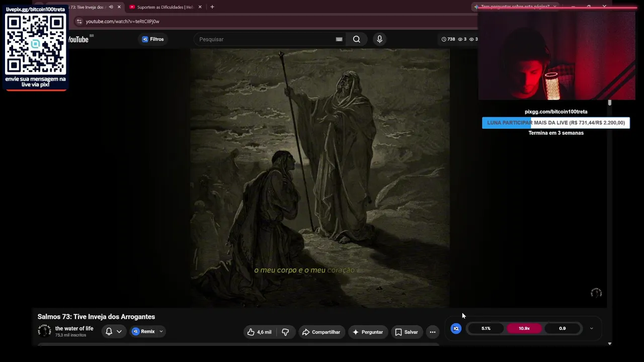The width and height of the screenshot is (644, 362).
Task: Click the pixgg.com/bitcoin100treta text
Action: pos(556,112)
